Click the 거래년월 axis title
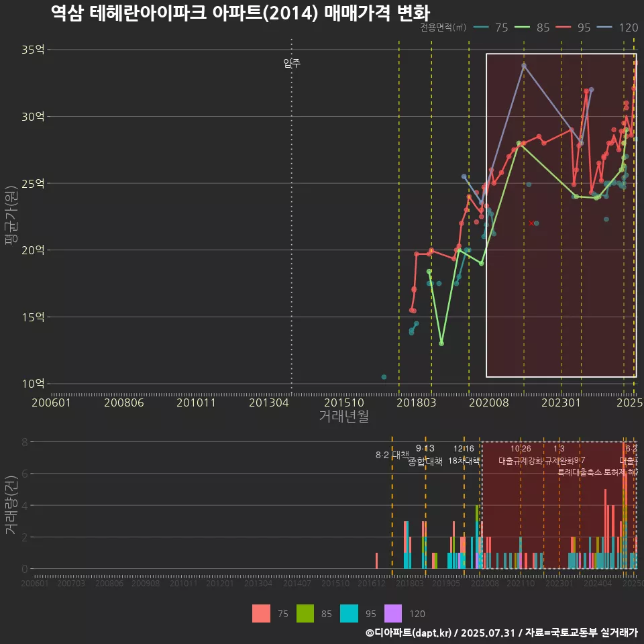The height and width of the screenshot is (644, 644). click(343, 416)
